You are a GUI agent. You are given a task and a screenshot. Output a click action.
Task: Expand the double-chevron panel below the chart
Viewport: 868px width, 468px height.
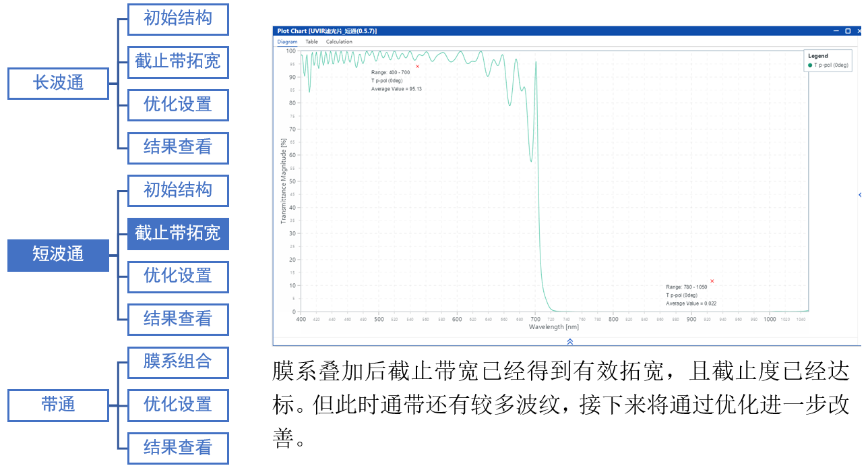569,342
